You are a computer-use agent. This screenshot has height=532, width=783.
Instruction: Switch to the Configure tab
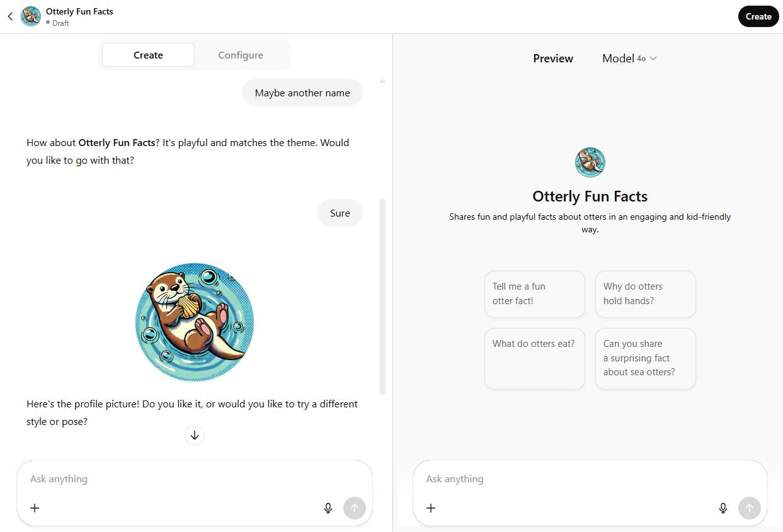coord(241,55)
